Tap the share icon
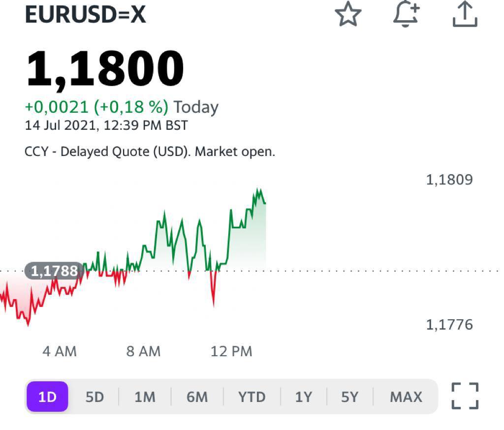Viewport: 504px width, 430px height. point(465,14)
